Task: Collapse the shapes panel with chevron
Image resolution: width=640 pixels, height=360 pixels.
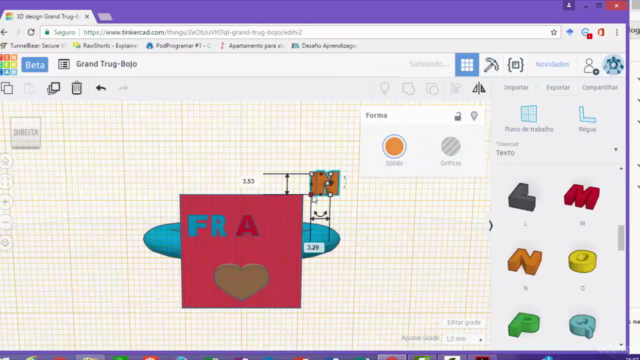Action: [491, 225]
